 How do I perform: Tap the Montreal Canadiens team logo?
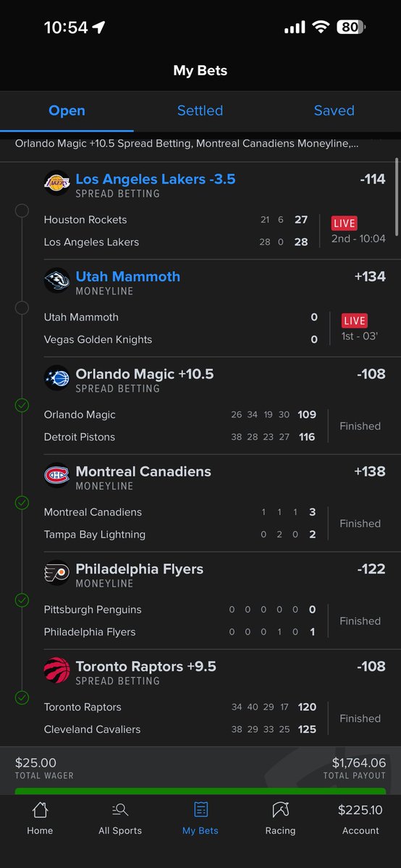(57, 475)
